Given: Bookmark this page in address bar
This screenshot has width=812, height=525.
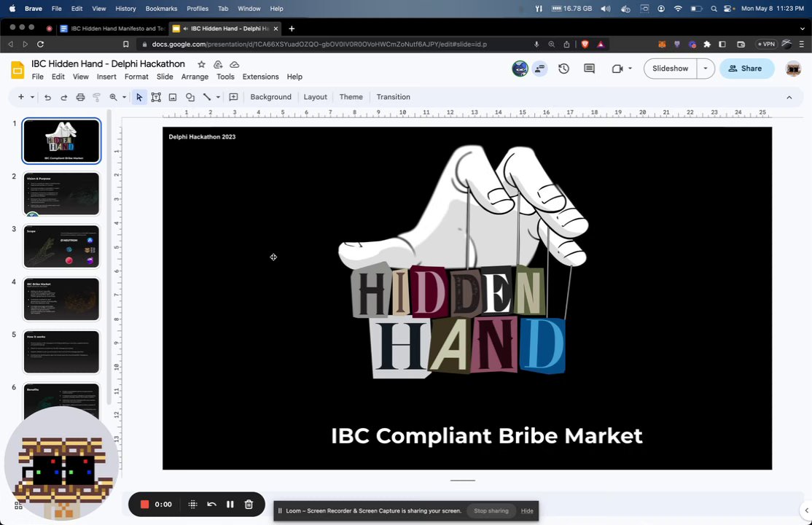Looking at the screenshot, I should 125,44.
